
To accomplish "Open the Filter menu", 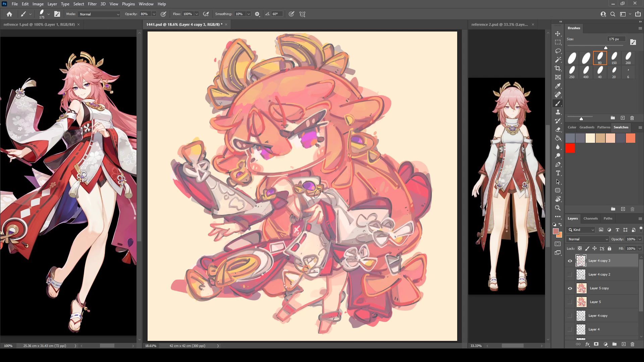I will coord(92,4).
